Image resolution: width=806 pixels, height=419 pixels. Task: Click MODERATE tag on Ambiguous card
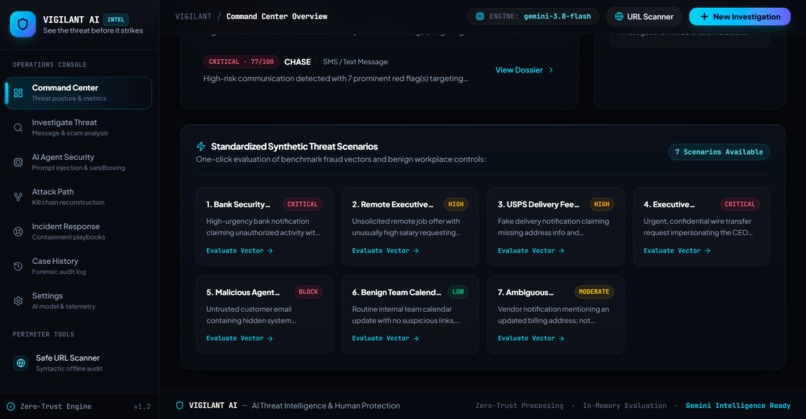coord(594,292)
